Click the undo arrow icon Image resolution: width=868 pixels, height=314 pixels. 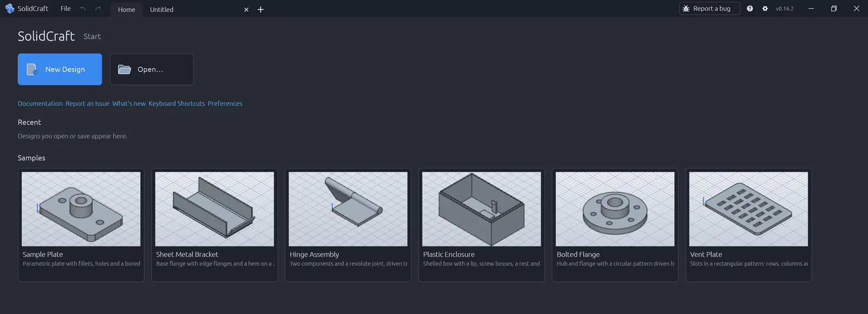point(83,9)
